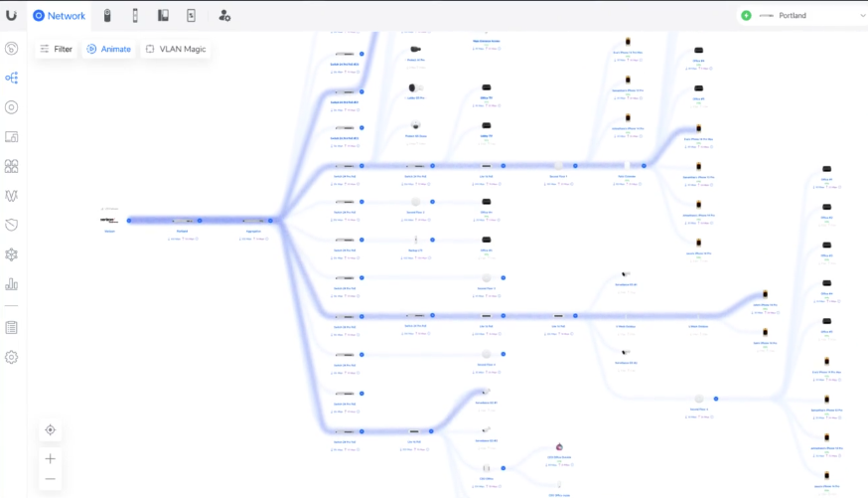Click the zoom out minus button
868x498 pixels.
51,479
